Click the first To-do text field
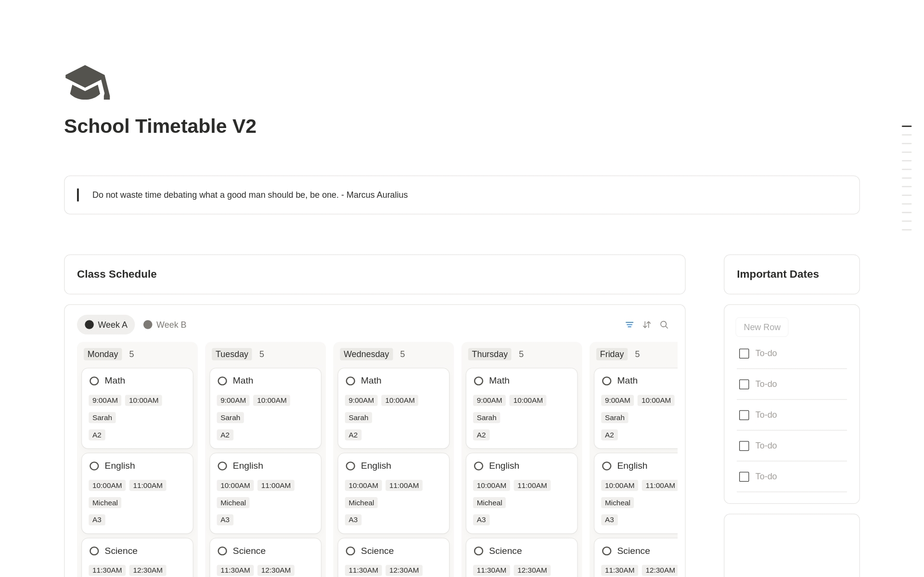 tap(766, 354)
